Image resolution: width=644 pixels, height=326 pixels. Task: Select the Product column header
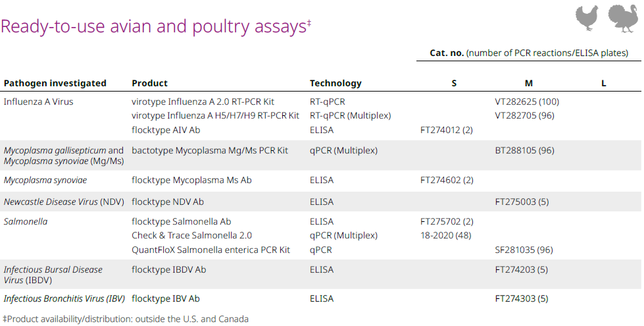point(149,83)
